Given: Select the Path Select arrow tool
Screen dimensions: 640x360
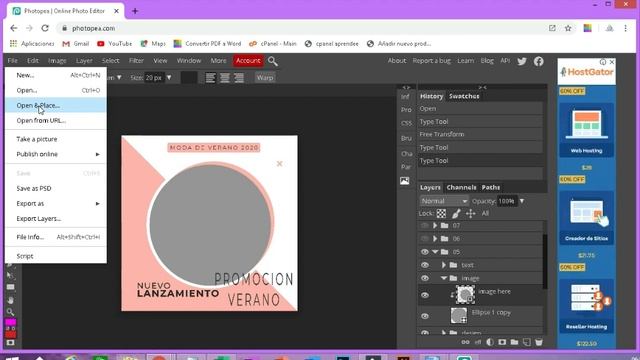Looking at the screenshot, I should click(x=11, y=275).
